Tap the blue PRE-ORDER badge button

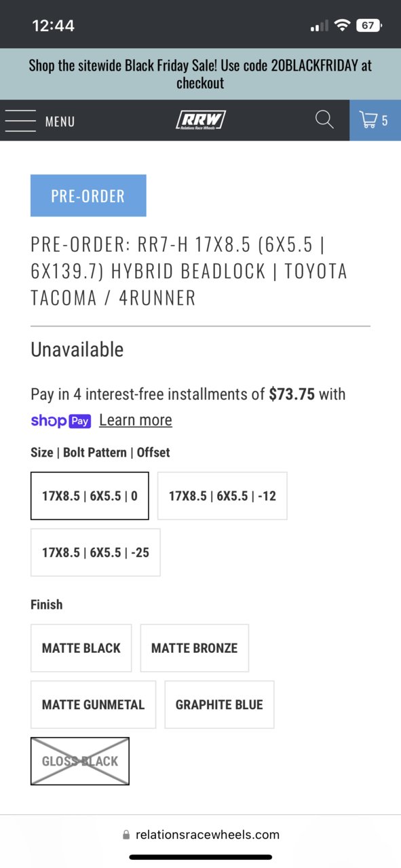point(88,196)
